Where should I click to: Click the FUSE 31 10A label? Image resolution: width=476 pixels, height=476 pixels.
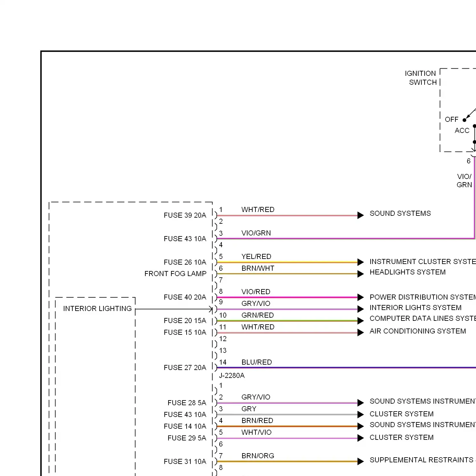[185, 461]
